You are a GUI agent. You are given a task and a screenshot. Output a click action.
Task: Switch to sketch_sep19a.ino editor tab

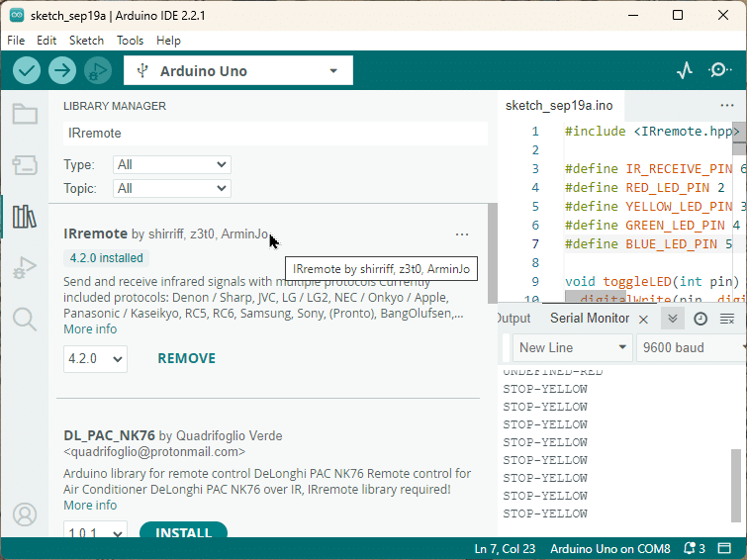coord(559,105)
